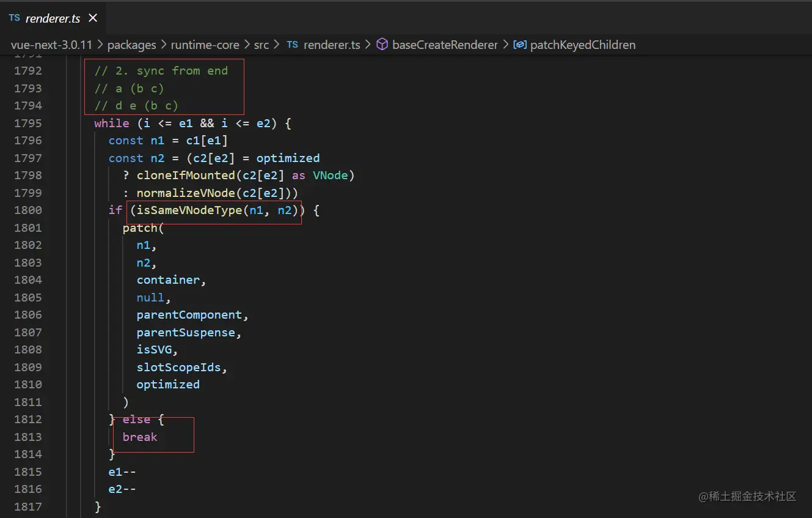Expand chevron after baseCreateRenderer breadcrumb
The height and width of the screenshot is (518, 812).
[505, 45]
